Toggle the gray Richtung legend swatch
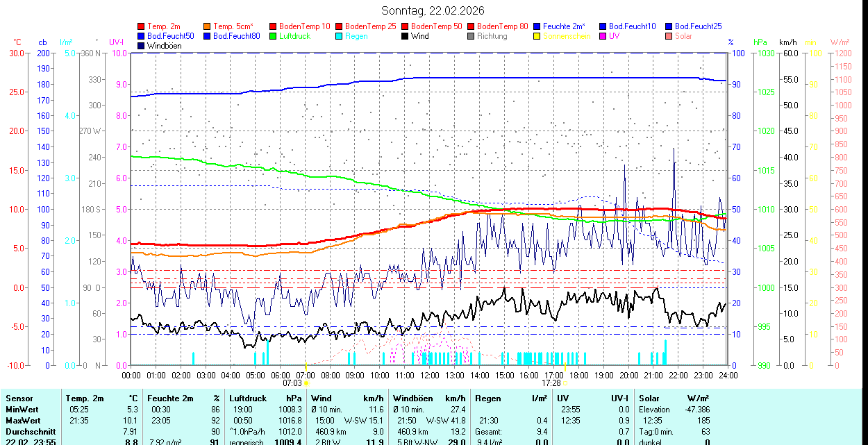 (471, 36)
